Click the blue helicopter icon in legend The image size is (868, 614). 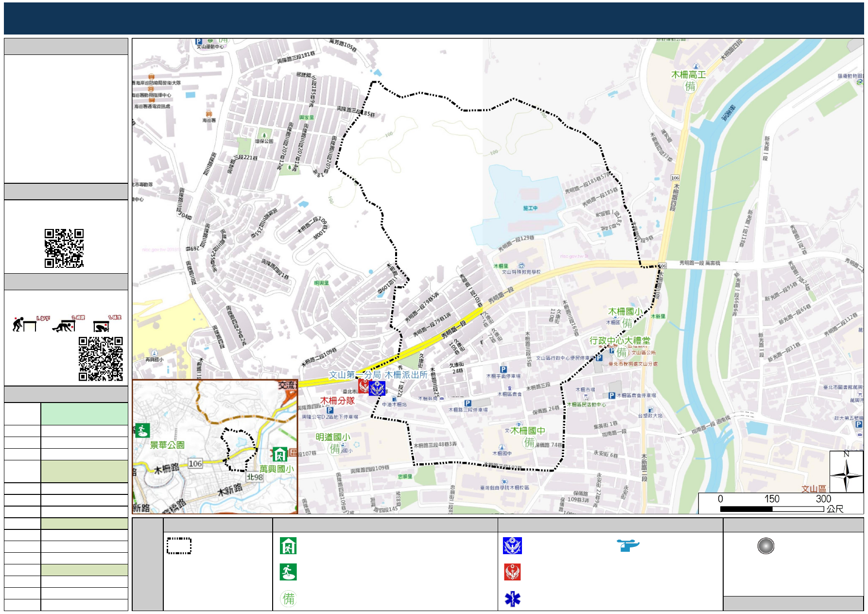click(x=628, y=545)
